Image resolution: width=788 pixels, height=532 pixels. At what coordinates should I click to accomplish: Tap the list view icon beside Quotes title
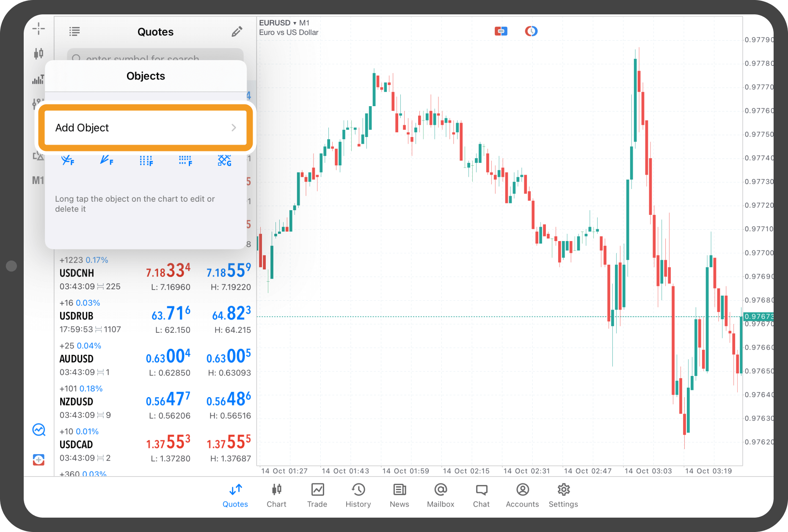coord(74,32)
